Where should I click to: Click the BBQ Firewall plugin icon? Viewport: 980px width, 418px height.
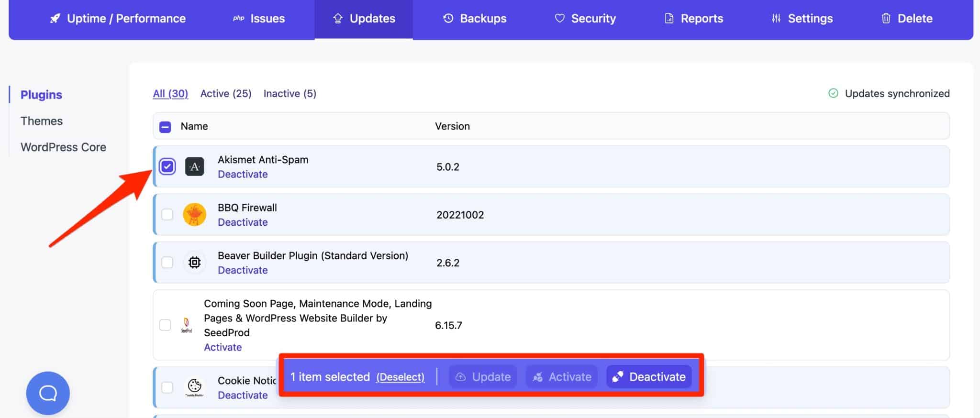[194, 214]
